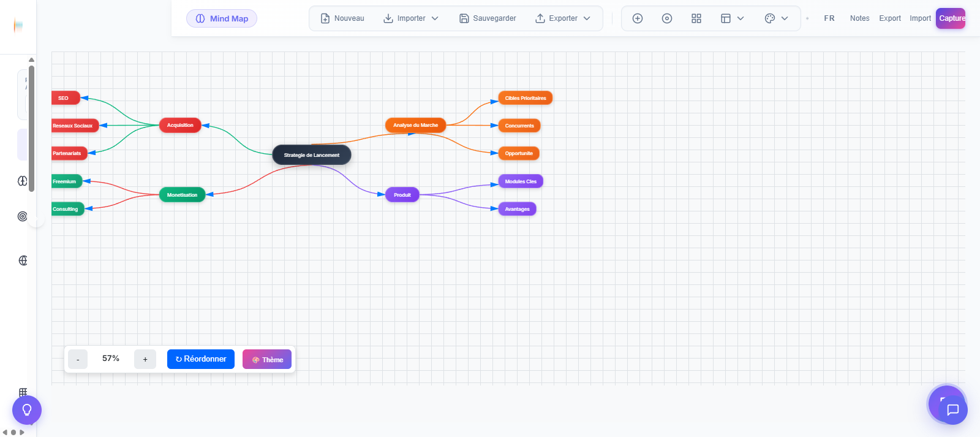Click the add node plus-circle icon
The width and height of the screenshot is (980, 437).
tap(638, 18)
